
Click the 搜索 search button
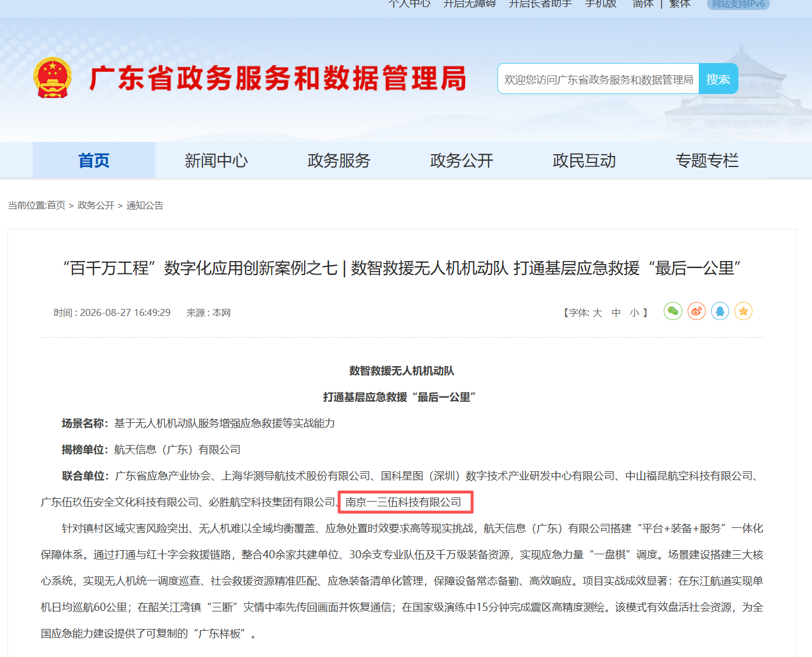(x=718, y=79)
